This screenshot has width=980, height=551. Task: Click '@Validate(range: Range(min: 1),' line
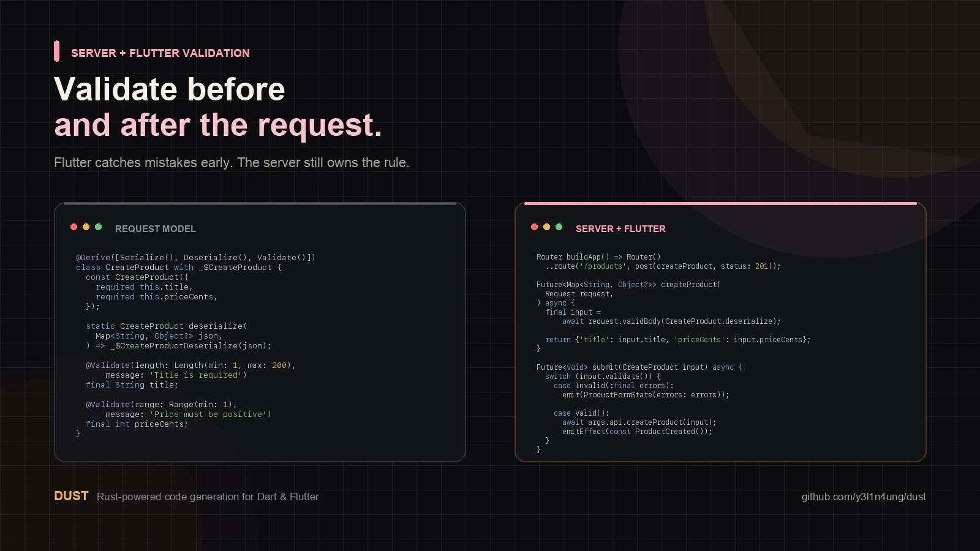point(161,405)
